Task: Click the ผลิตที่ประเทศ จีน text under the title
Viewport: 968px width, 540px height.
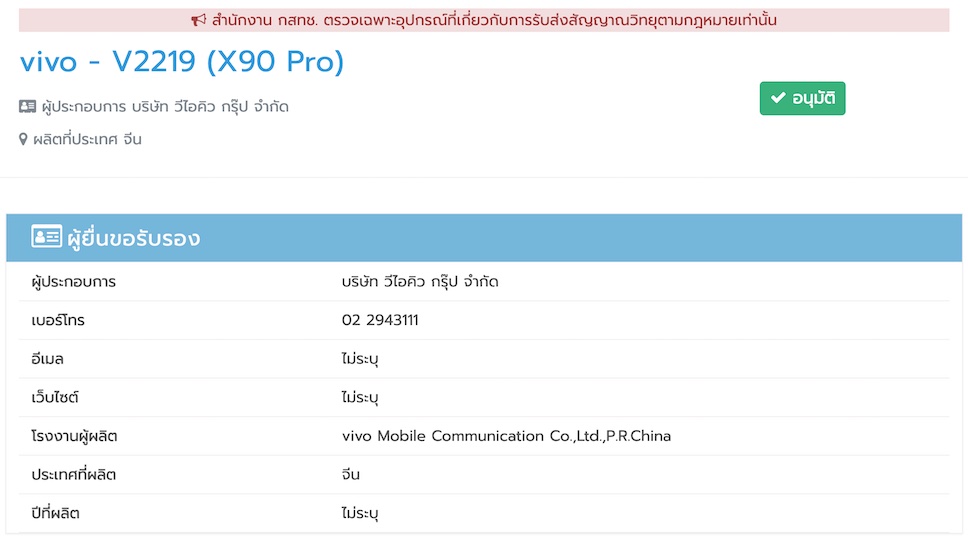Action: coord(87,140)
